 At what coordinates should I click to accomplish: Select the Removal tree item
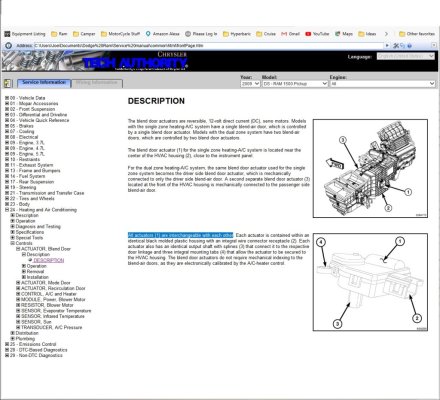tap(35, 272)
